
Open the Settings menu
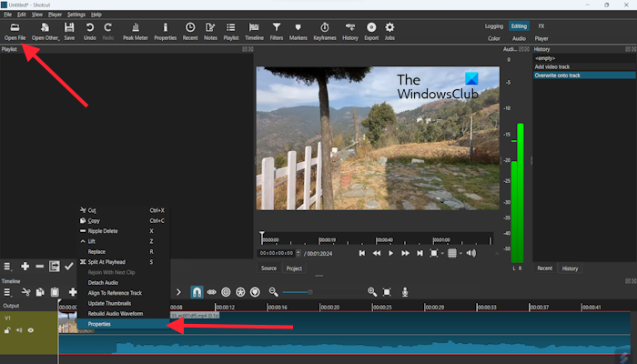(x=76, y=15)
